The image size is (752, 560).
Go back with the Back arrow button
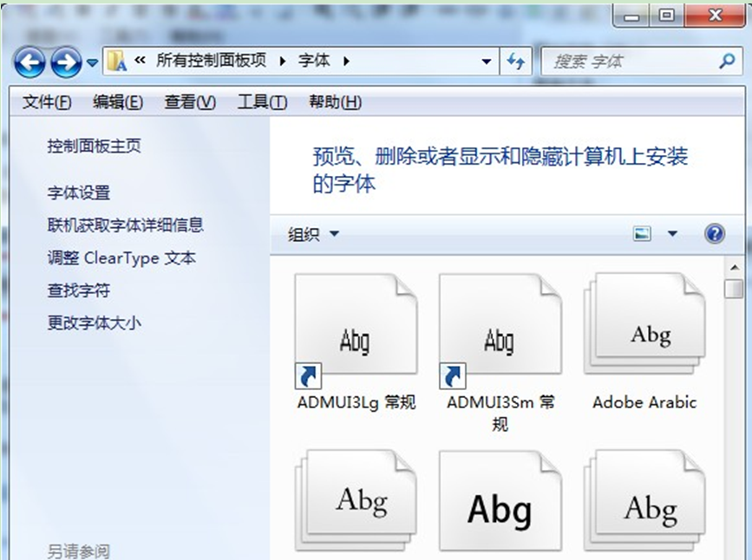click(x=29, y=62)
